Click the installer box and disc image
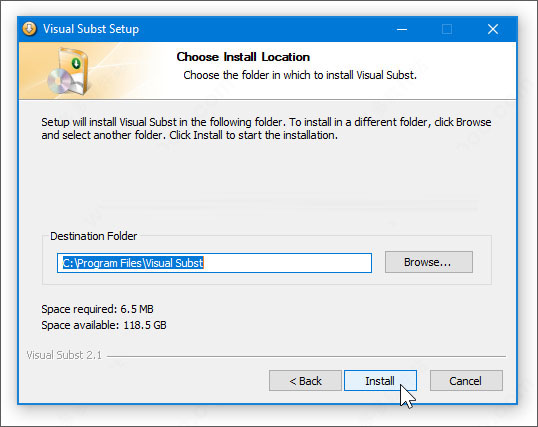The height and width of the screenshot is (427, 538). click(69, 71)
